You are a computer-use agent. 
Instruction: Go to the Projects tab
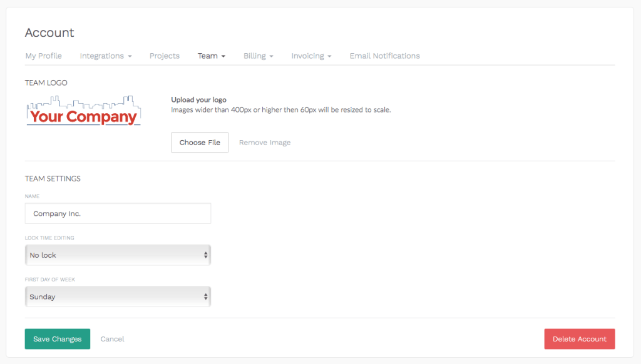coord(164,56)
